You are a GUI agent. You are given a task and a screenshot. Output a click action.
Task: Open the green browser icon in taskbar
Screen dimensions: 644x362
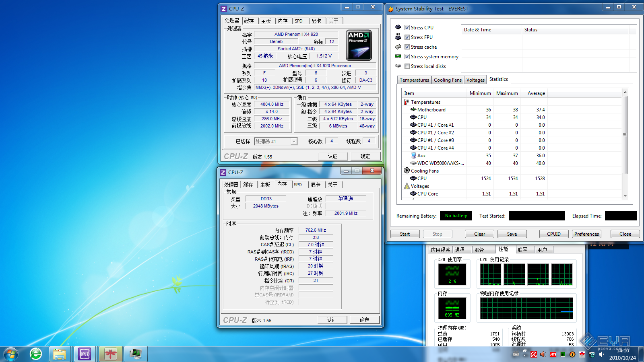pos(36,354)
